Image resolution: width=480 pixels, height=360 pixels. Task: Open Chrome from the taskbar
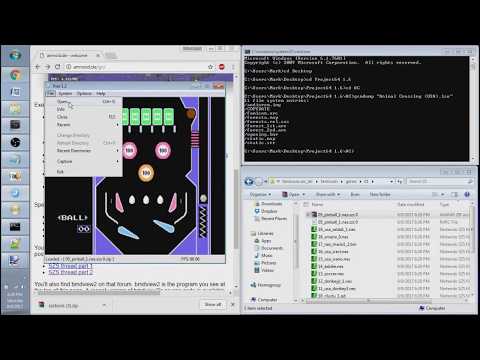[x=15, y=75]
